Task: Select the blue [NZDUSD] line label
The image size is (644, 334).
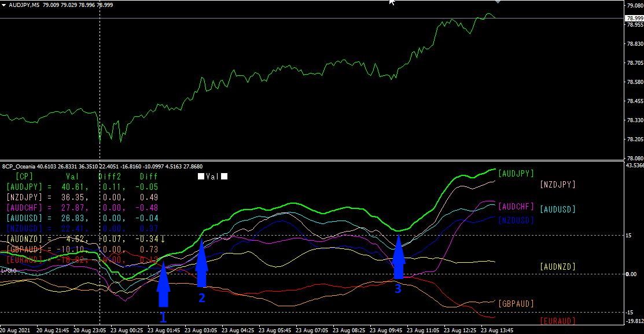Action: coord(516,220)
